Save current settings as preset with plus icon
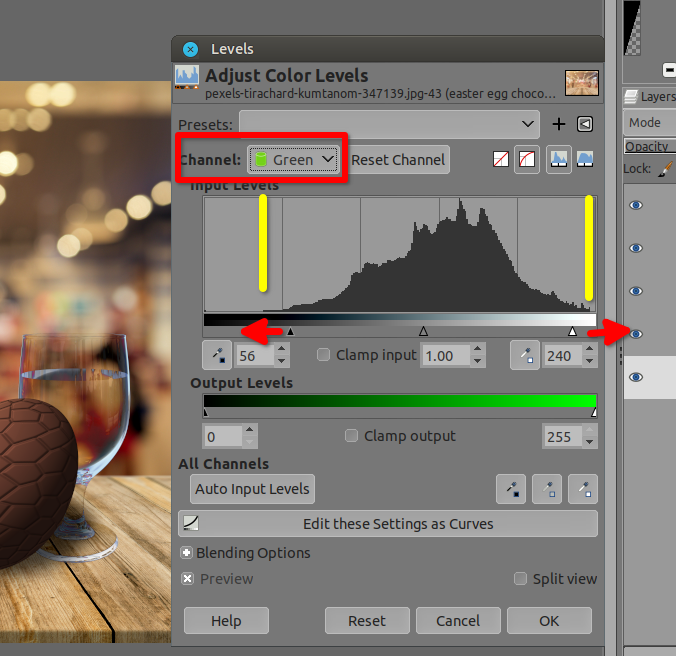Screen dimensions: 676x656 (x=559, y=124)
